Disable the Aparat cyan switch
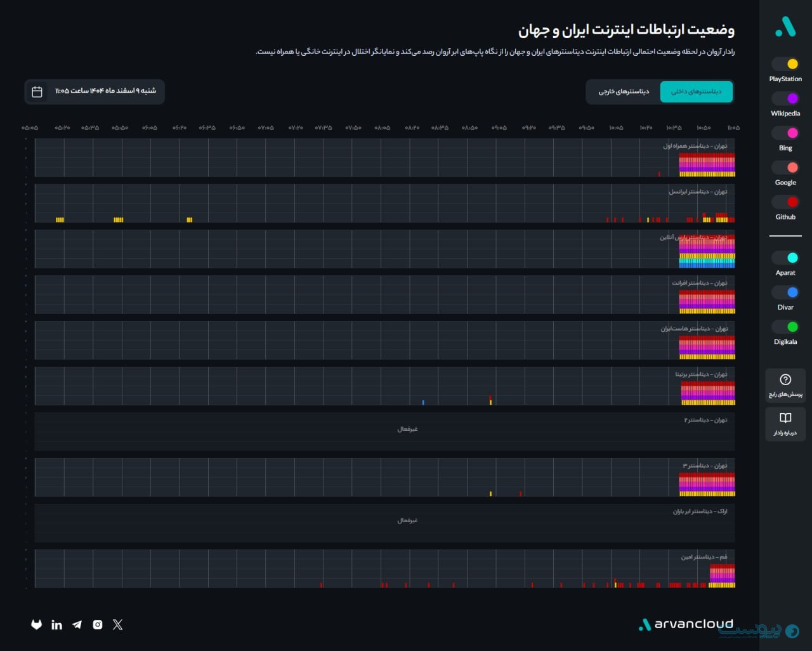Screen dimensions: 812x651 pos(785,258)
